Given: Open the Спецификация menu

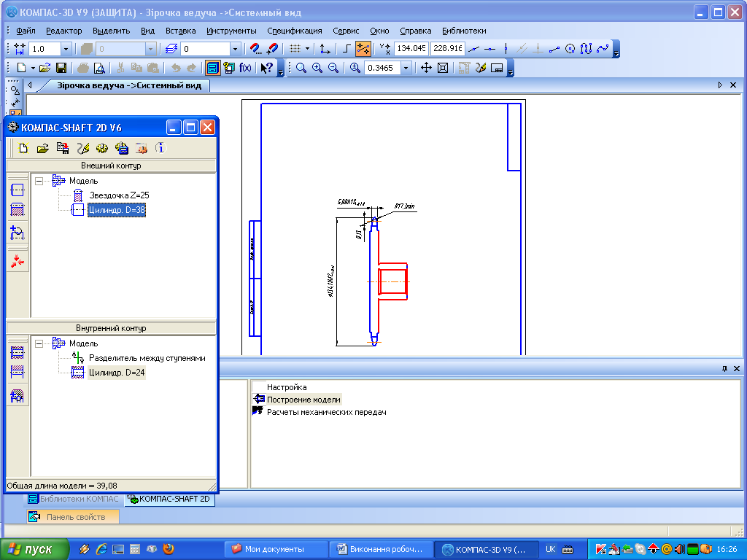Looking at the screenshot, I should (295, 31).
